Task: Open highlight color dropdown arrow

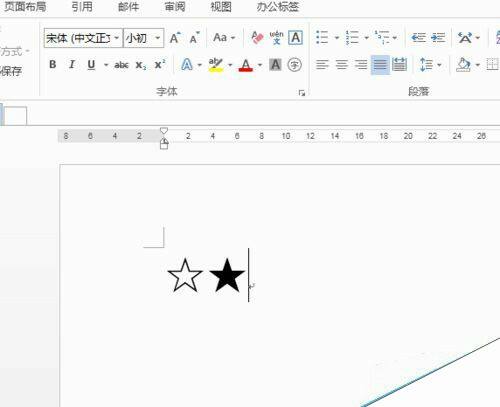Action: click(230, 65)
